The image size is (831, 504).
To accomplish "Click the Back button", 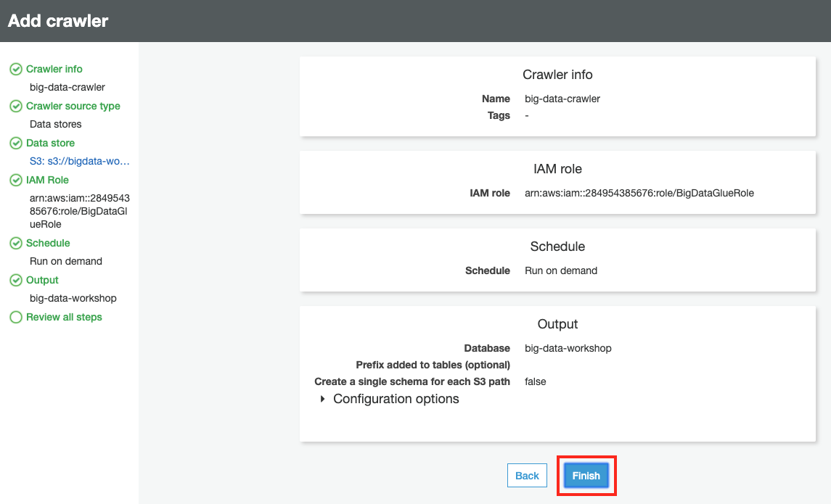I will (527, 476).
